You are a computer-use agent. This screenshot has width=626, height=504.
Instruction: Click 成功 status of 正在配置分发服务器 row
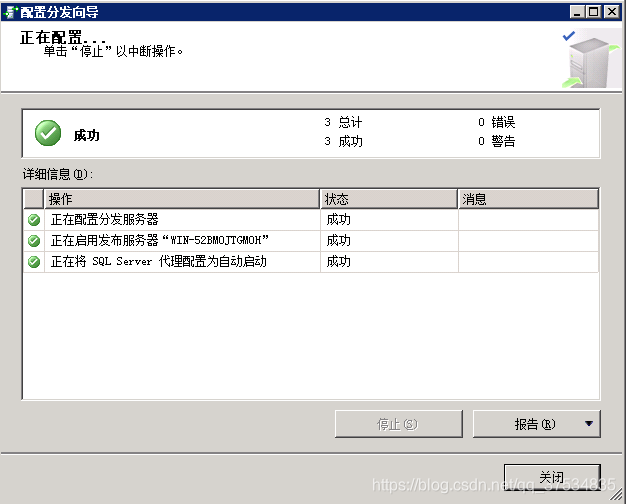point(339,220)
